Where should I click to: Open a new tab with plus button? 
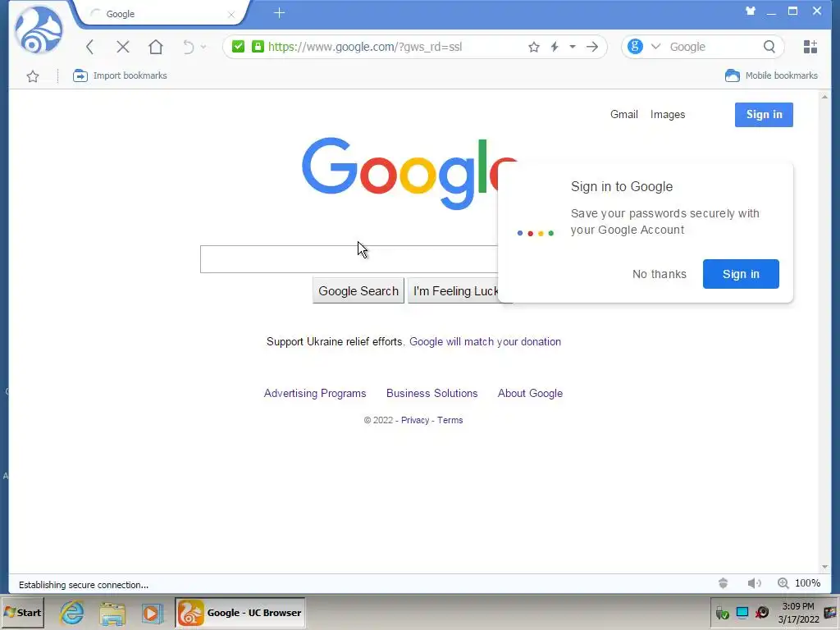click(x=279, y=13)
